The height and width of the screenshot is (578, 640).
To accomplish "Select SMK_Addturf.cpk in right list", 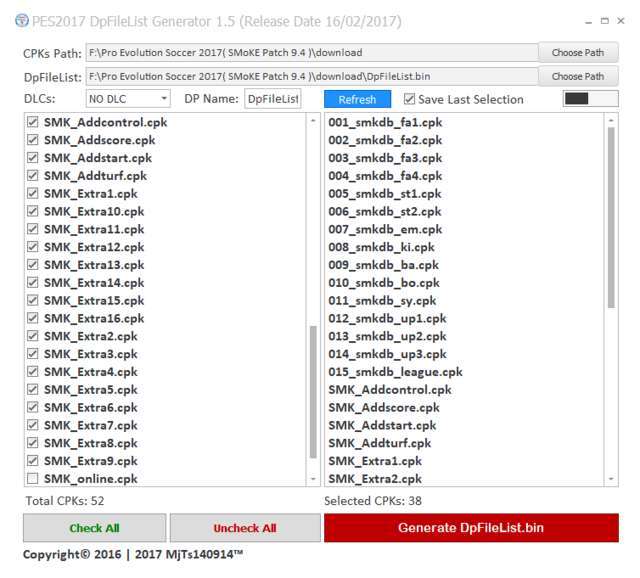I will tap(380, 443).
